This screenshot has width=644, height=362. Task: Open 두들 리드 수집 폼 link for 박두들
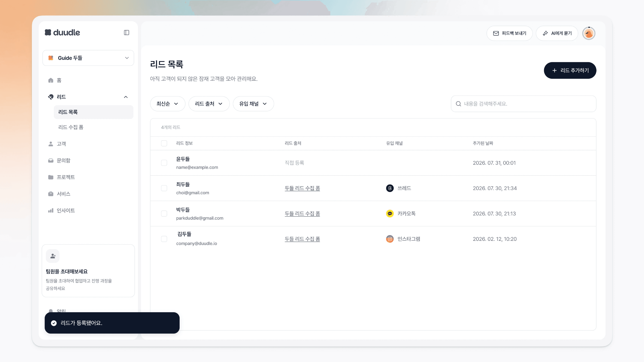[302, 214]
